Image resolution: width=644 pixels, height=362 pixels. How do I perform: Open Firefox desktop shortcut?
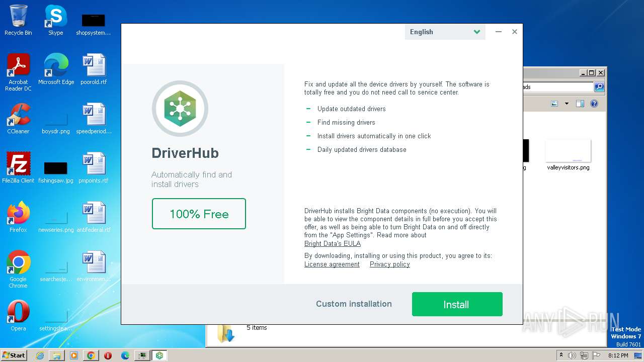(18, 217)
